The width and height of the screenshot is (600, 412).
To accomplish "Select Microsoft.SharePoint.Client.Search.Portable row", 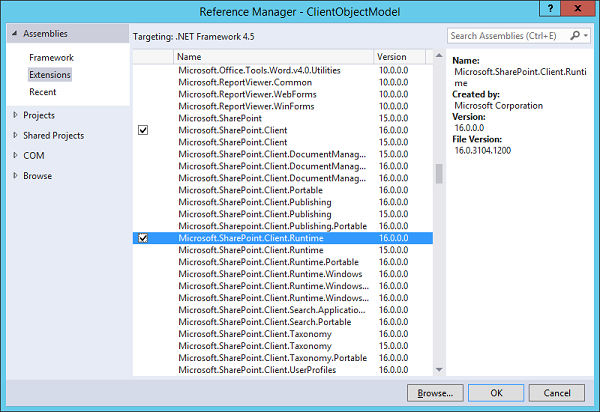I will [283, 322].
